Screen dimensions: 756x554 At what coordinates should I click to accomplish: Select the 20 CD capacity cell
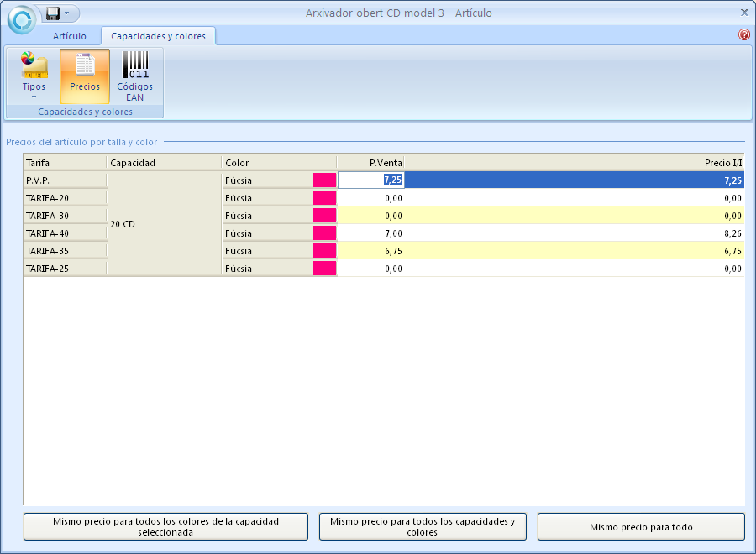click(164, 224)
